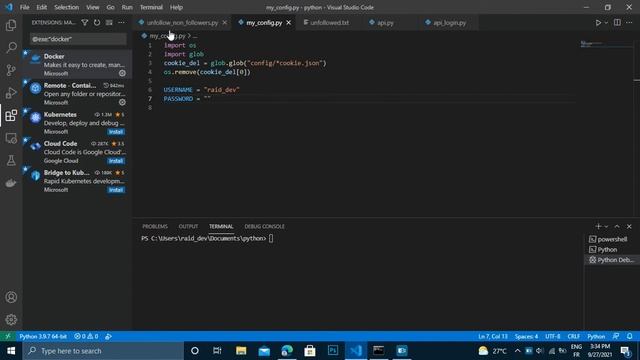This screenshot has height=360, width=640.
Task: Open the Docker whale view in activity bar
Action: click(x=11, y=183)
